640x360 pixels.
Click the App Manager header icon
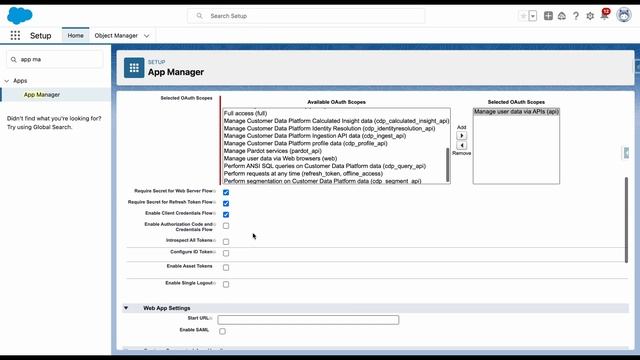[x=134, y=68]
